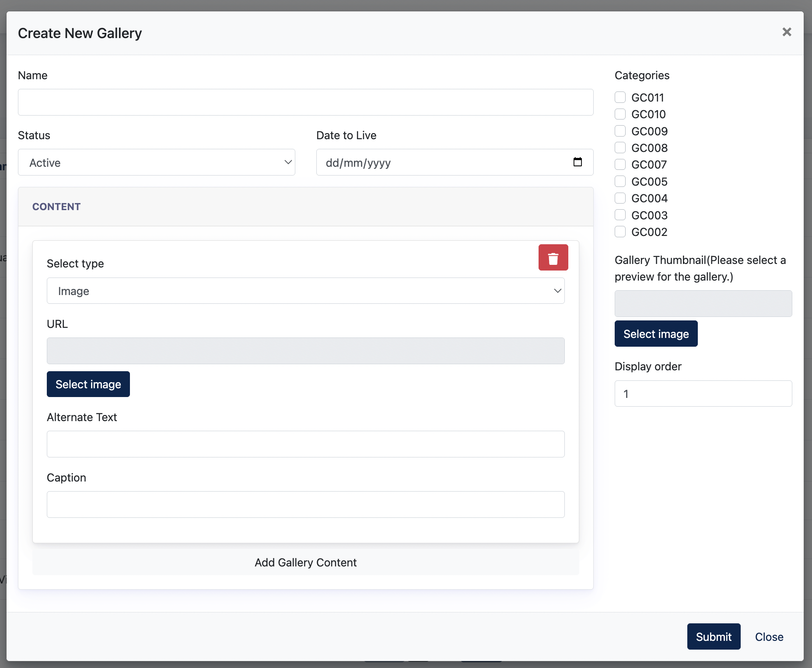
Task: Check the GC011 category
Action: (620, 97)
